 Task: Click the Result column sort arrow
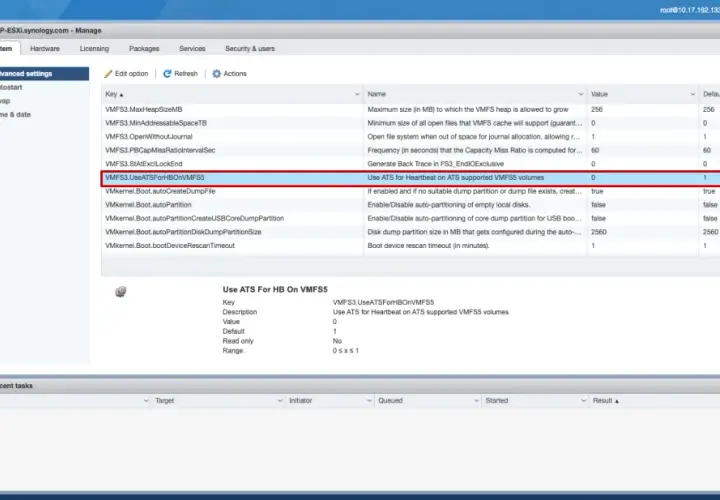click(617, 401)
